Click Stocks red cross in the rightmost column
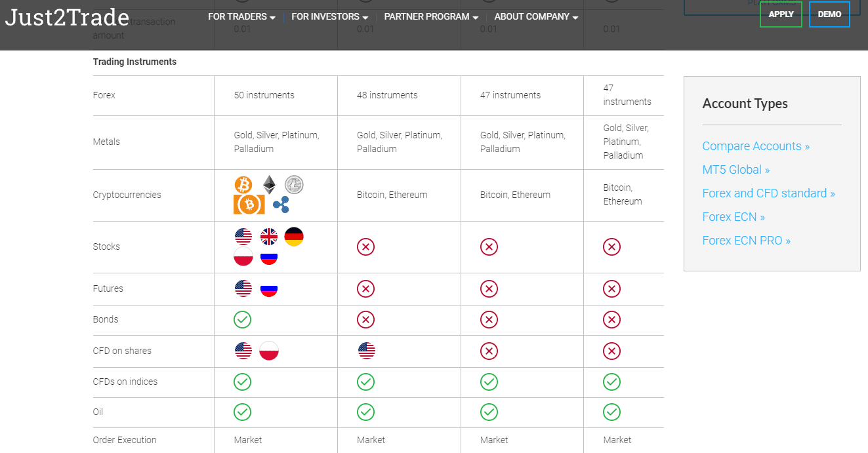The width and height of the screenshot is (868, 453). 611,247
